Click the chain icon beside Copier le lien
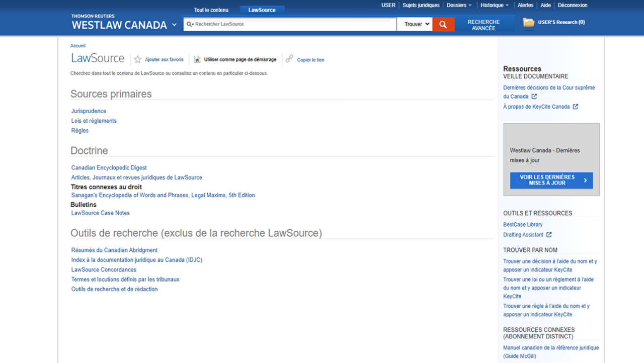The width and height of the screenshot is (644, 363). [x=289, y=59]
